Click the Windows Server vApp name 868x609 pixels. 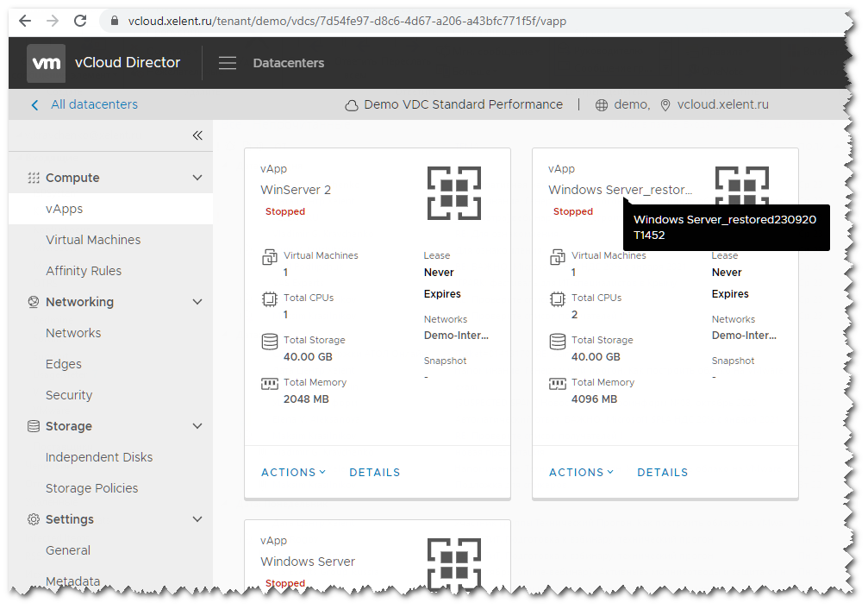click(307, 562)
